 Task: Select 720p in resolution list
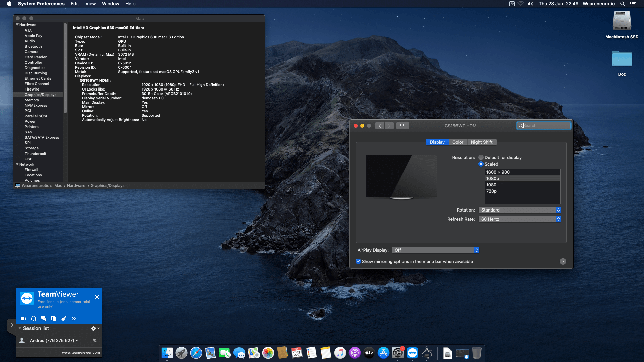[523, 191]
